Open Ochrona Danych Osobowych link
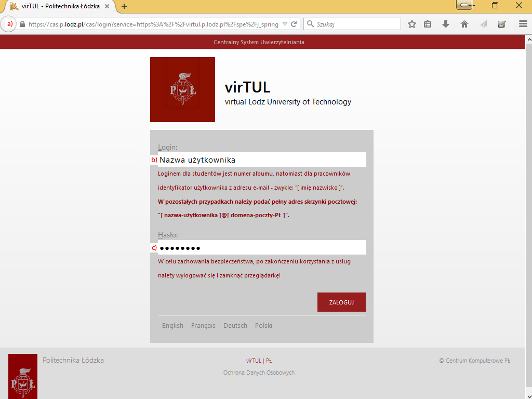 pos(259,373)
